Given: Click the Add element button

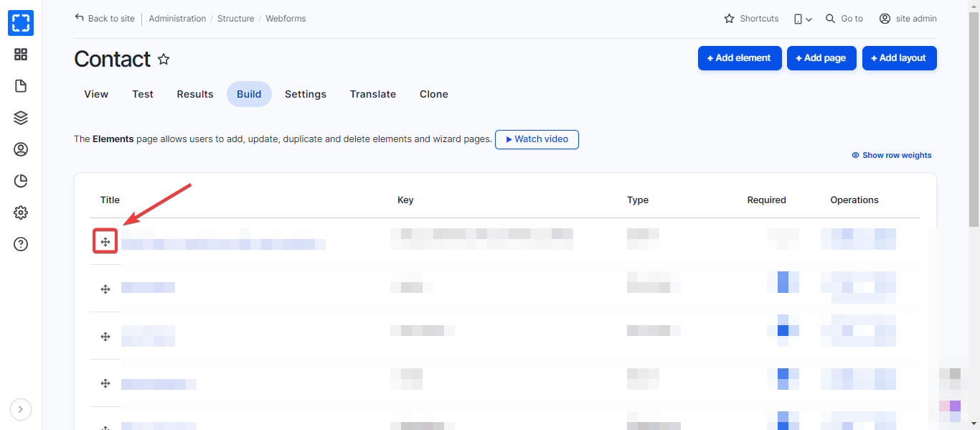Looking at the screenshot, I should pyautogui.click(x=739, y=58).
